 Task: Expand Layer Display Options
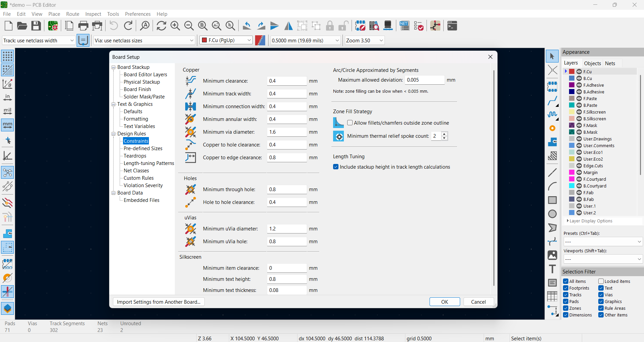590,221
